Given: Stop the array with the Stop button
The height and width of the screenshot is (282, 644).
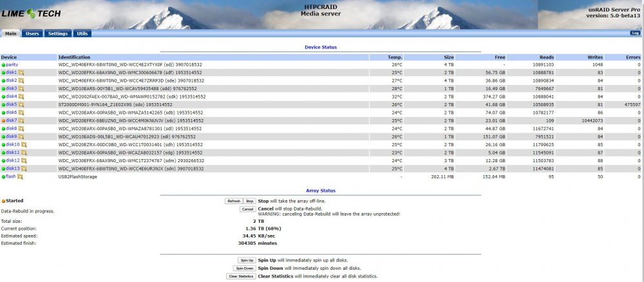Looking at the screenshot, I should (x=249, y=201).
